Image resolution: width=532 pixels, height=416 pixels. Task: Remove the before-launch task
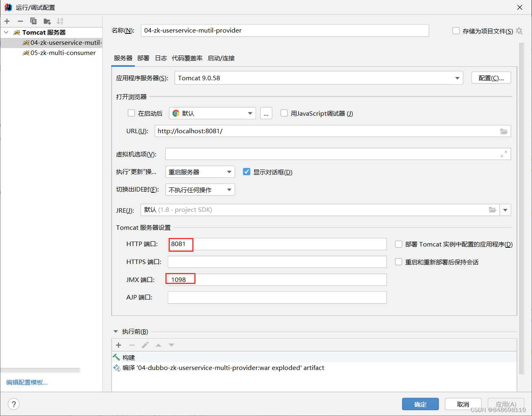pos(132,345)
